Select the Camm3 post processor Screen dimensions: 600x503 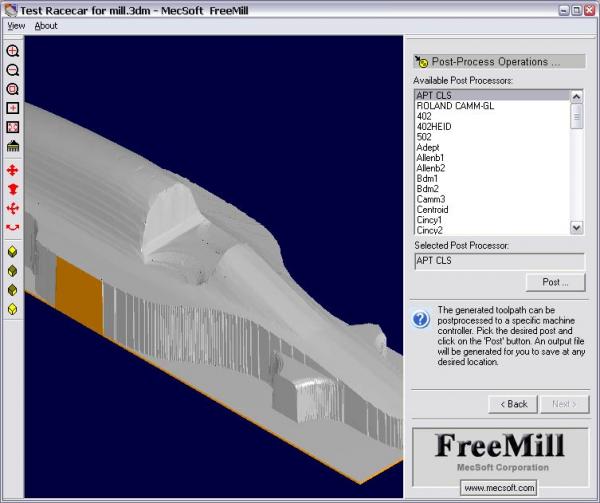(492, 199)
